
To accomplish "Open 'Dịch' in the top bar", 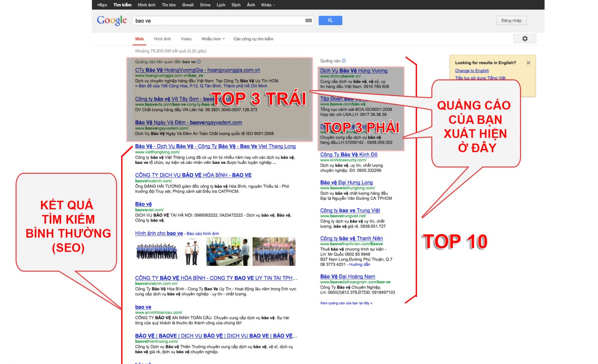I will [x=236, y=5].
